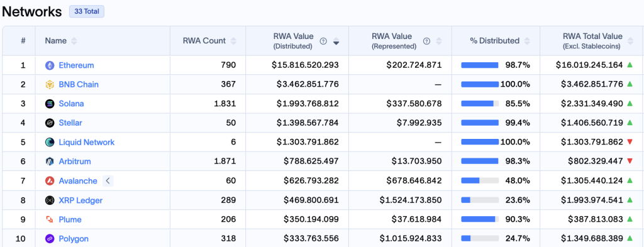The image size is (644, 247).
Task: Click the Plume logo icon
Action: 50,219
